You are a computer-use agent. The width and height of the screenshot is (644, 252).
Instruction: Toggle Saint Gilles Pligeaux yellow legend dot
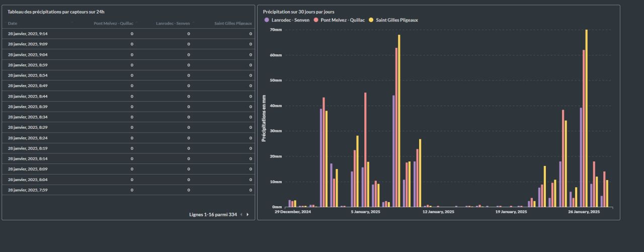coord(372,20)
